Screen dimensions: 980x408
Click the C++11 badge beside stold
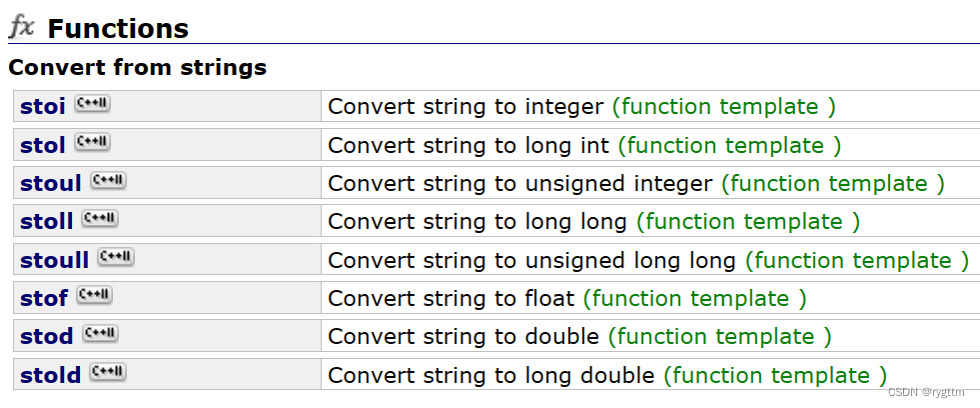(x=108, y=373)
